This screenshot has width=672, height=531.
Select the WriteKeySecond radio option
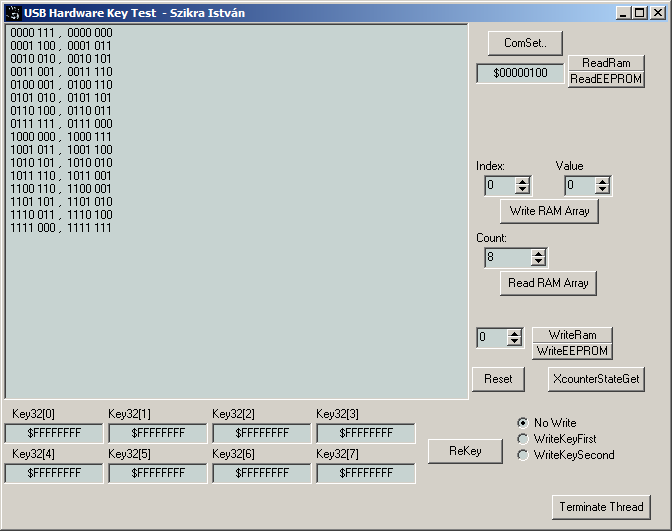point(522,455)
